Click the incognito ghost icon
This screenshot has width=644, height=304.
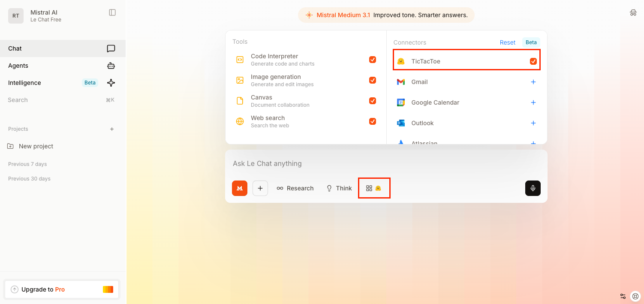coord(633,12)
